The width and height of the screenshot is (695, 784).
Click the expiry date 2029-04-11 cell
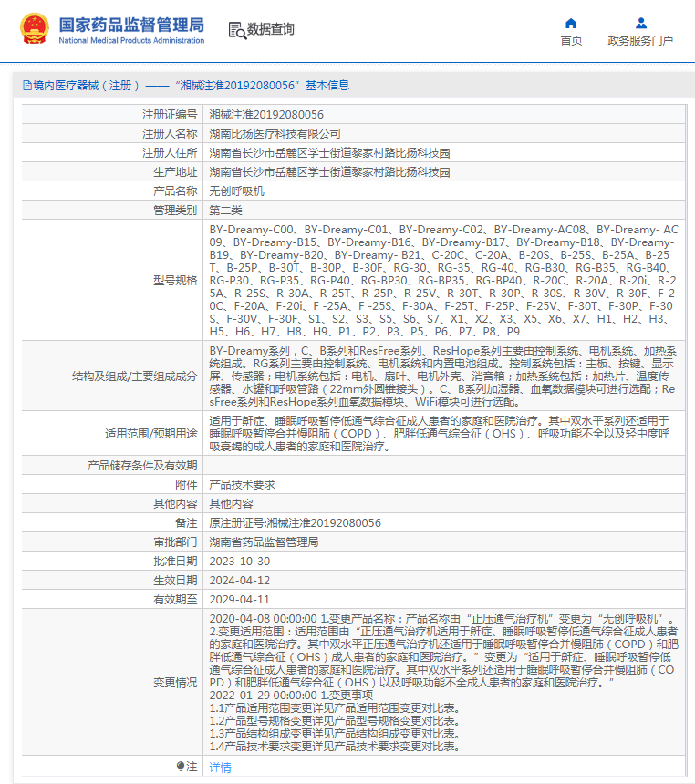point(240,599)
